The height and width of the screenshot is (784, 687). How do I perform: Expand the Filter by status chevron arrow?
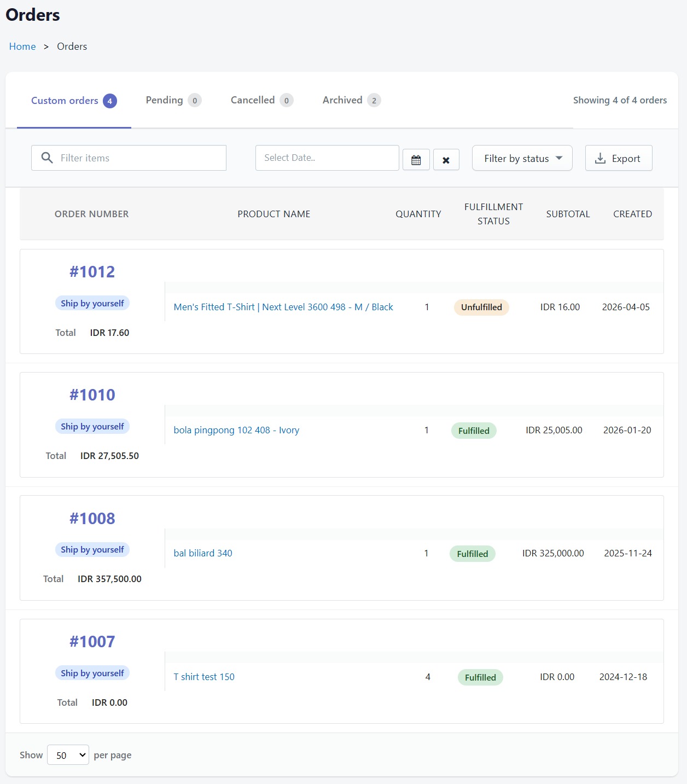click(x=560, y=158)
